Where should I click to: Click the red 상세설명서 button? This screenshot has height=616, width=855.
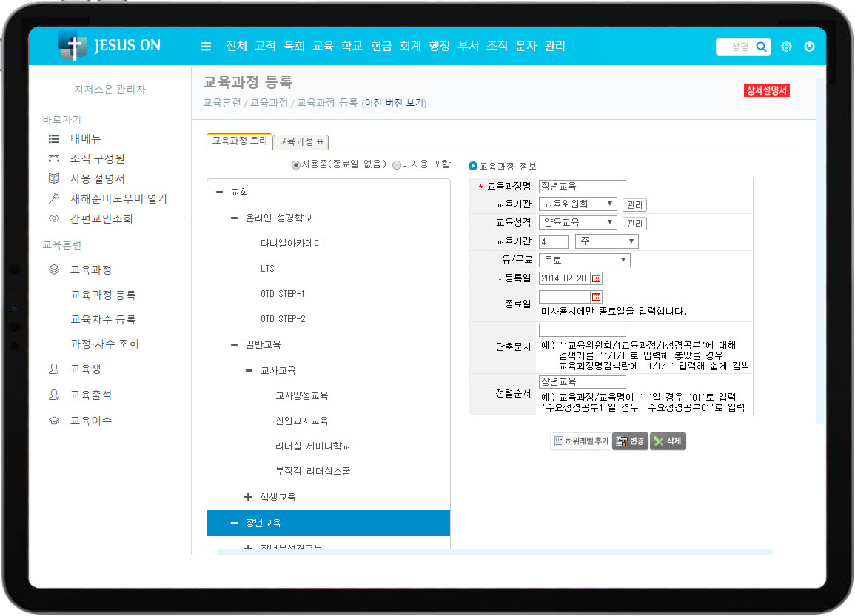(767, 90)
